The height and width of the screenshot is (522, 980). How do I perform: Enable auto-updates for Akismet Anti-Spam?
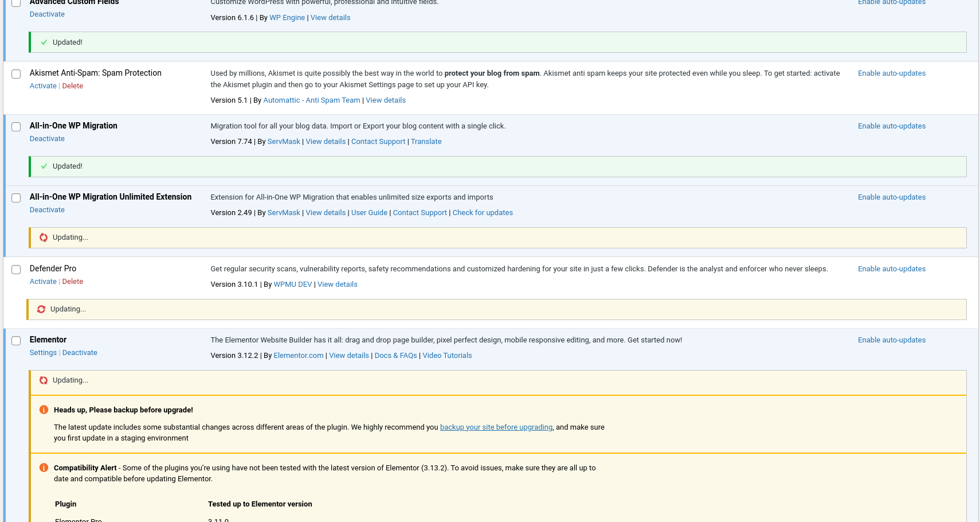[x=891, y=73]
